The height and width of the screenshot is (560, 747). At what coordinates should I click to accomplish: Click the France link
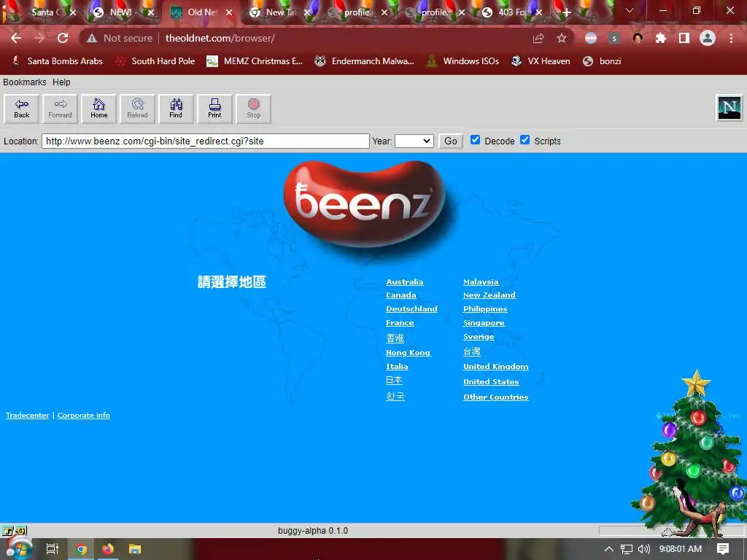[x=400, y=323]
